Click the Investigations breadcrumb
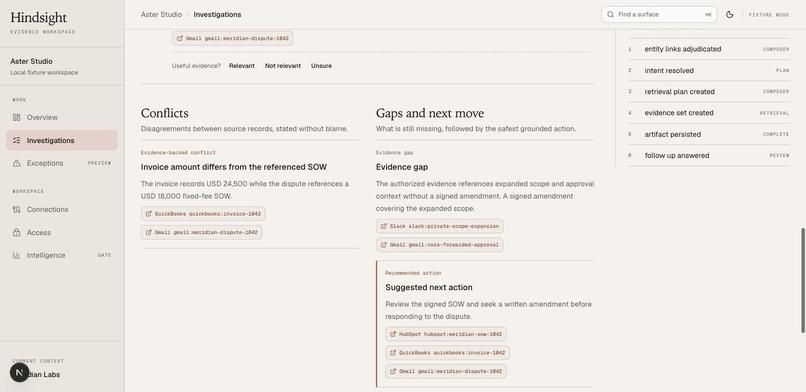Image resolution: width=806 pixels, height=392 pixels. pos(217,14)
